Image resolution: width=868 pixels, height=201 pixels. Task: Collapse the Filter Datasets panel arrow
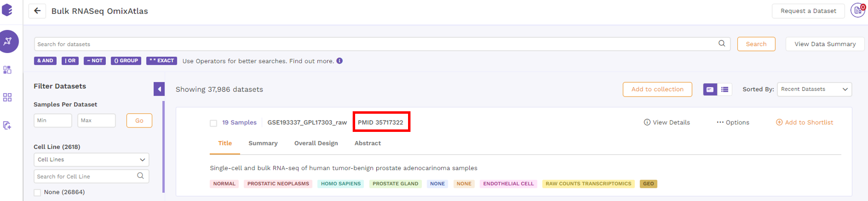click(x=159, y=89)
